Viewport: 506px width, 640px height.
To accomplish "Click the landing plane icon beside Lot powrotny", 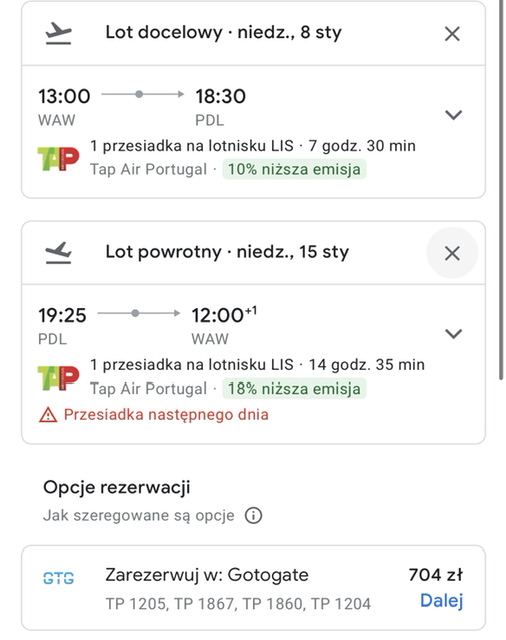I will point(58,252).
